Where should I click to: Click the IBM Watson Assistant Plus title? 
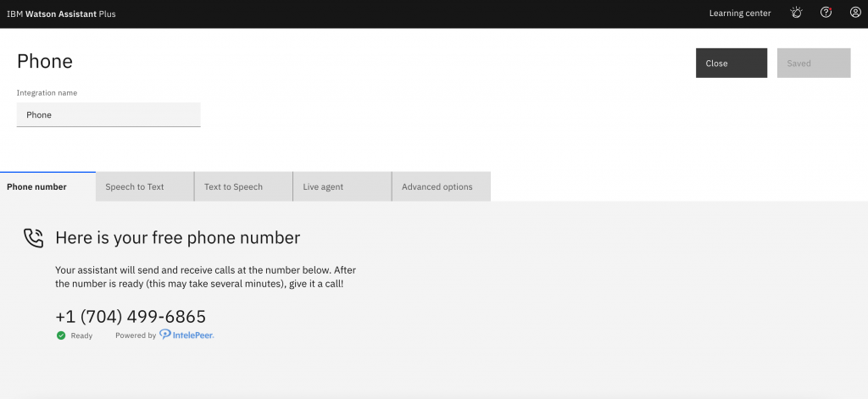coord(61,14)
